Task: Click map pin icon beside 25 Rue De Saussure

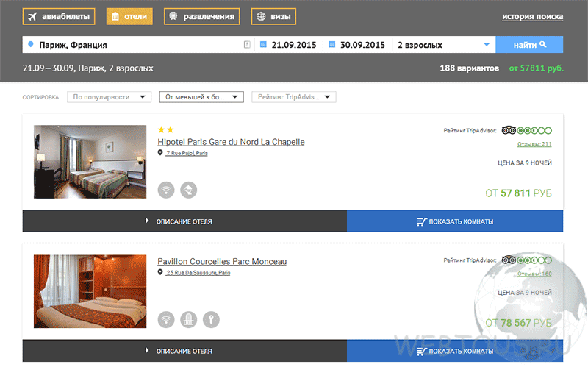Action: pyautogui.click(x=160, y=272)
